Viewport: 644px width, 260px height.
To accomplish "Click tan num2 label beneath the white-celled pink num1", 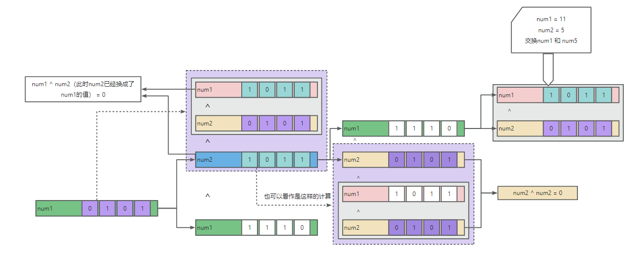I will [365, 228].
